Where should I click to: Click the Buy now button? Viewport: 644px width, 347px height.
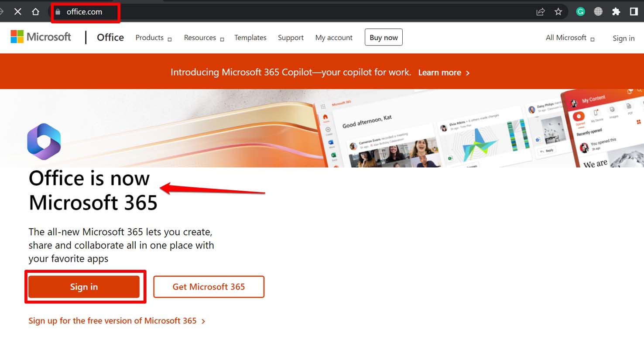[384, 38]
